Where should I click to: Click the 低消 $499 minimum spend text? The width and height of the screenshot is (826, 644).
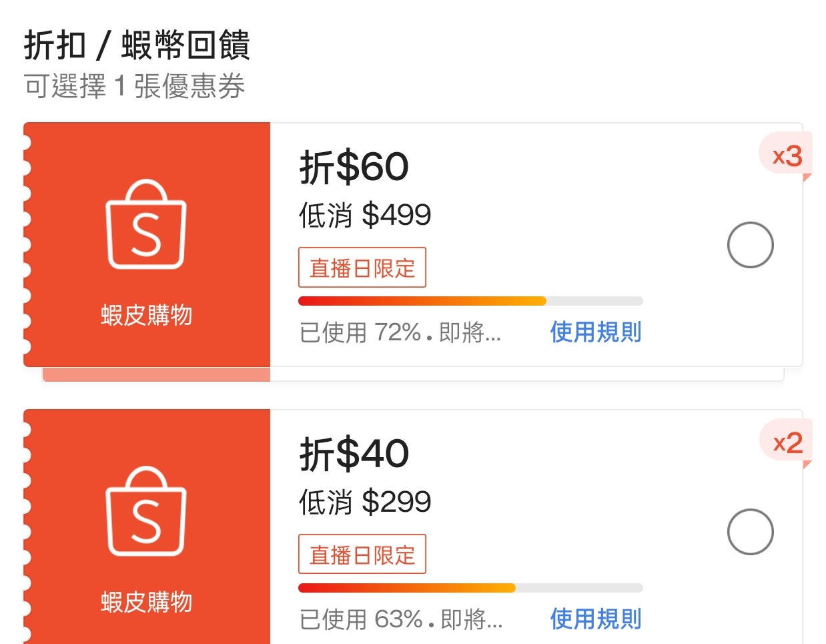(364, 215)
